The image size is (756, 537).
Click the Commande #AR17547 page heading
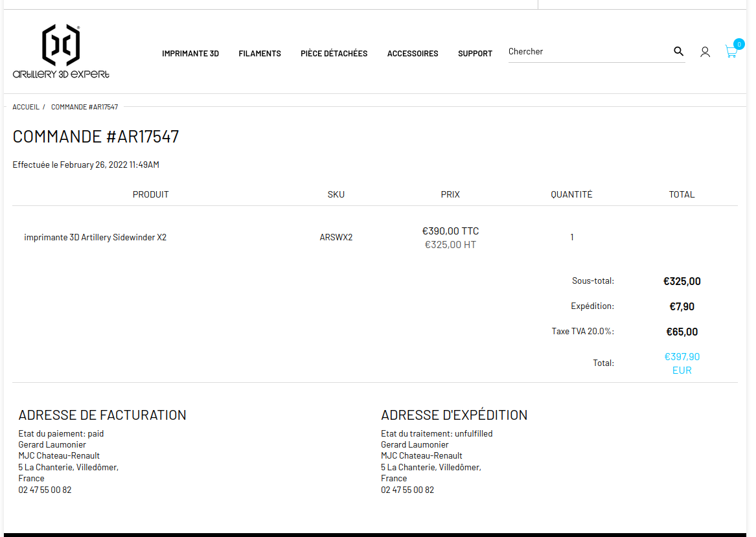tap(96, 137)
